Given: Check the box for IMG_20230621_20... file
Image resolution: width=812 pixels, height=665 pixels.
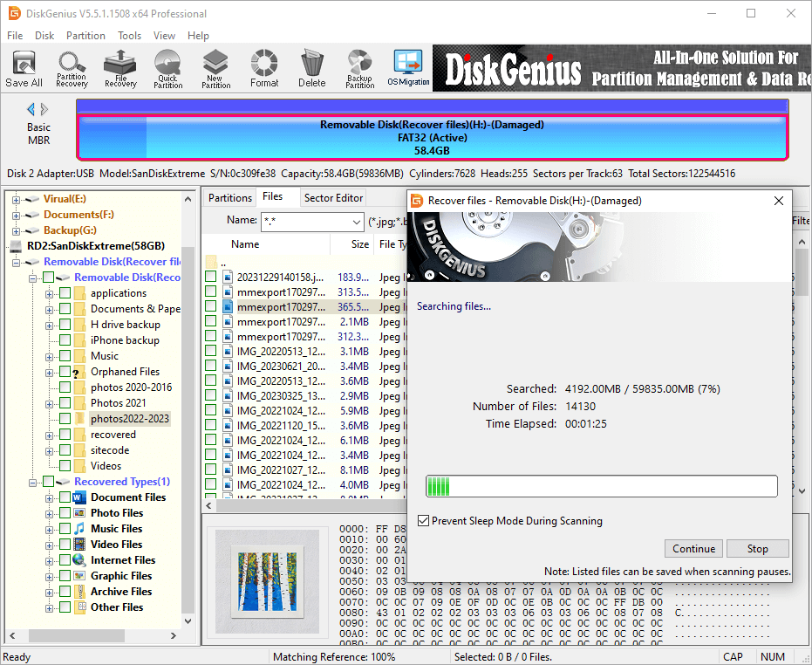Looking at the screenshot, I should (x=210, y=366).
